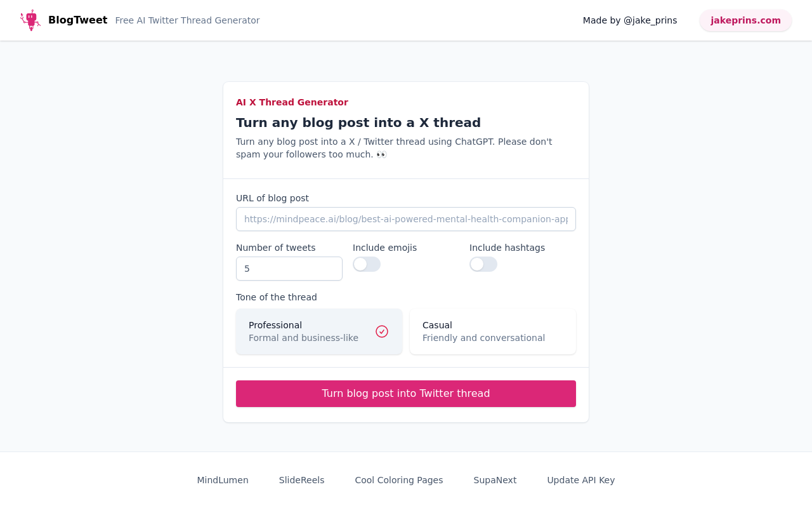This screenshot has width=812, height=508.
Task: Click the BlogTweet brand name
Action: pos(77,20)
